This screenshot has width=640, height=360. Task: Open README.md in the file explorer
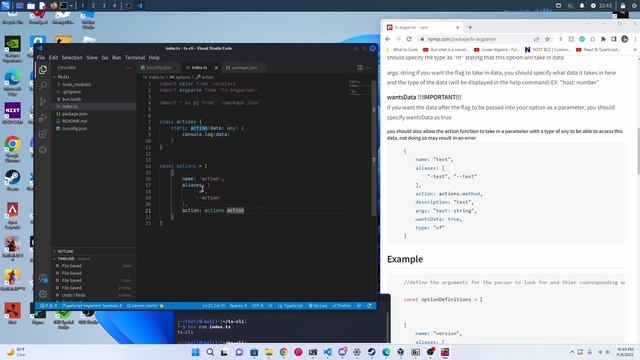[75, 121]
